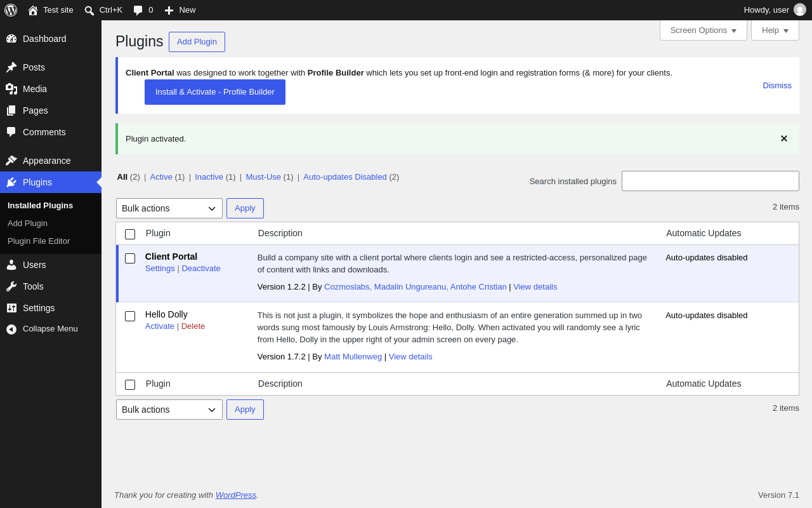
Task: Click the Version 7.1 footer text
Action: point(778,495)
